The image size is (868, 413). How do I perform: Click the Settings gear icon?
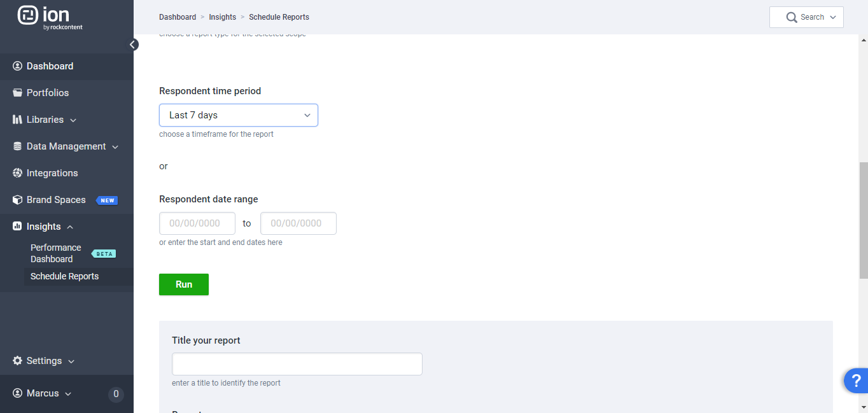click(x=17, y=361)
